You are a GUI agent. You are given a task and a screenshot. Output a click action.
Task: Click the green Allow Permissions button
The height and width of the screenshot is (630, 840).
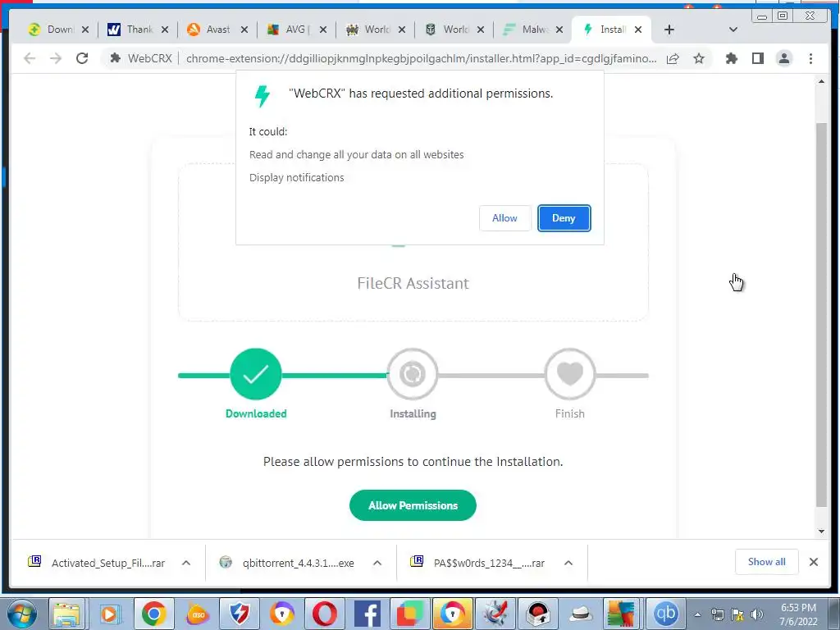(413, 505)
